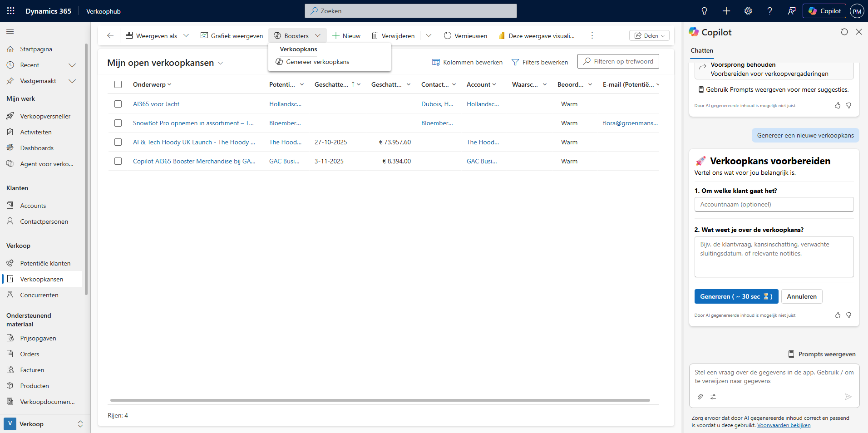The width and height of the screenshot is (868, 433).
Task: Open the Voorwaarden bekijken link
Action: click(784, 425)
